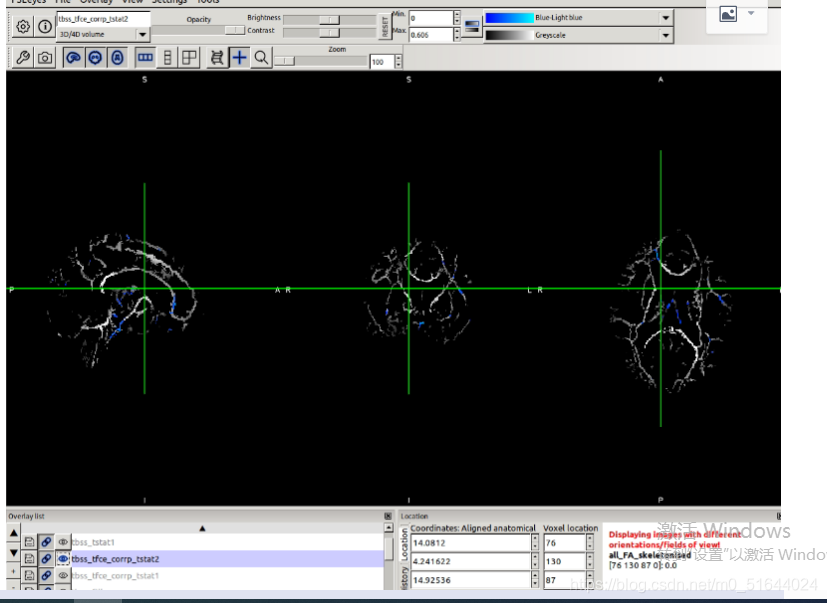Save the tbss_tfce_corrp_tstat1 overlay
The image size is (827, 603).
tap(30, 576)
